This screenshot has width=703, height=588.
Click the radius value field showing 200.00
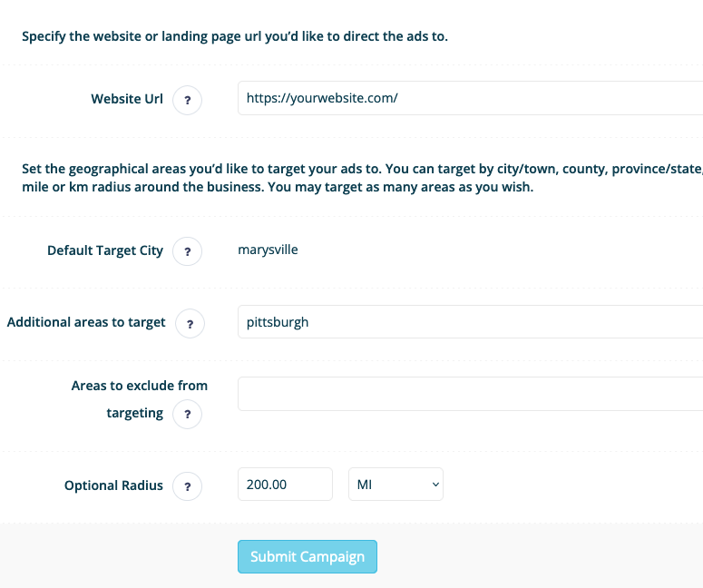pyautogui.click(x=285, y=485)
